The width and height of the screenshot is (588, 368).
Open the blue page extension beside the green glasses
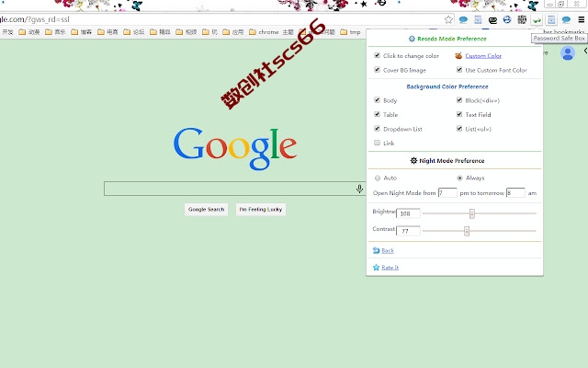pos(551,19)
